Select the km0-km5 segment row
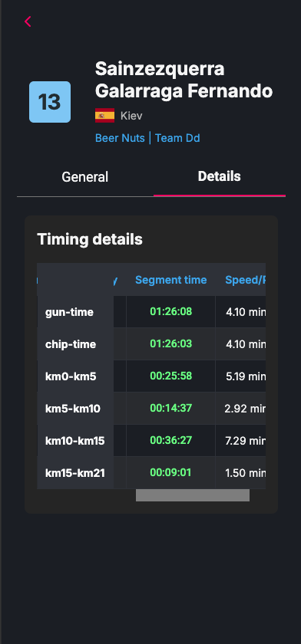Screen dimensions: 301x644 point(151,376)
